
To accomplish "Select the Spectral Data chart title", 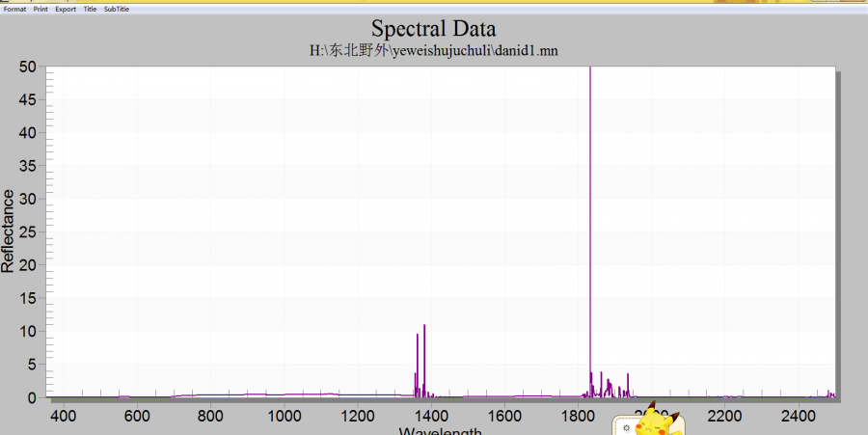I will pos(433,28).
